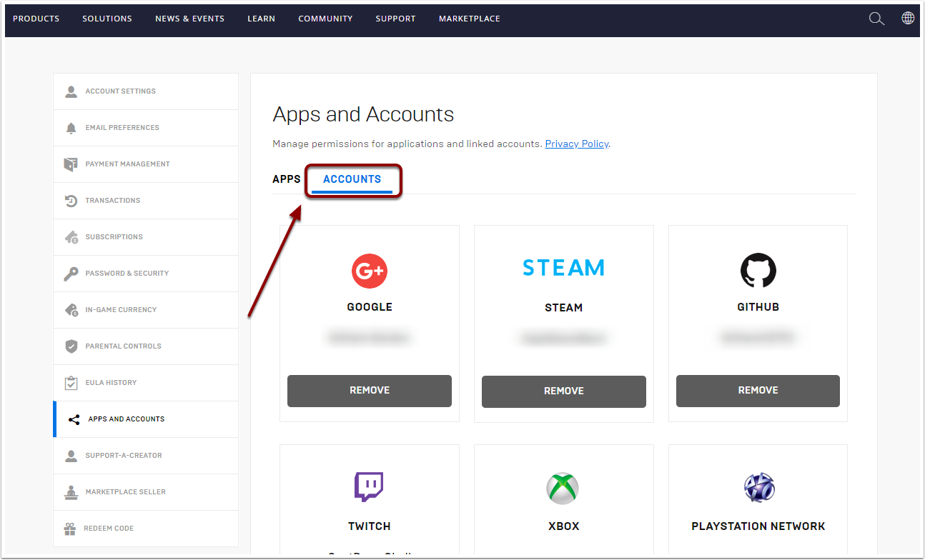925x560 pixels.
Task: Click the PlayStation Network logo
Action: click(758, 488)
